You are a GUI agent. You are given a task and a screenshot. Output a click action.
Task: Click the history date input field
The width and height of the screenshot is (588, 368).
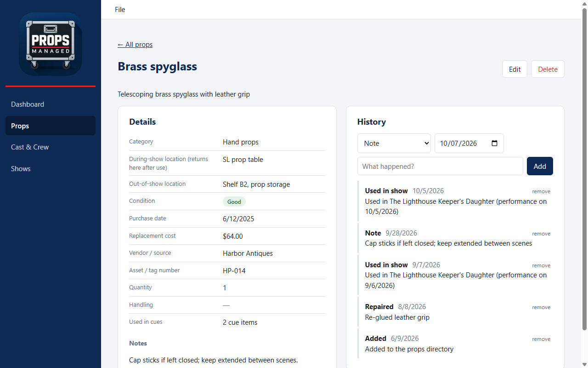[469, 143]
